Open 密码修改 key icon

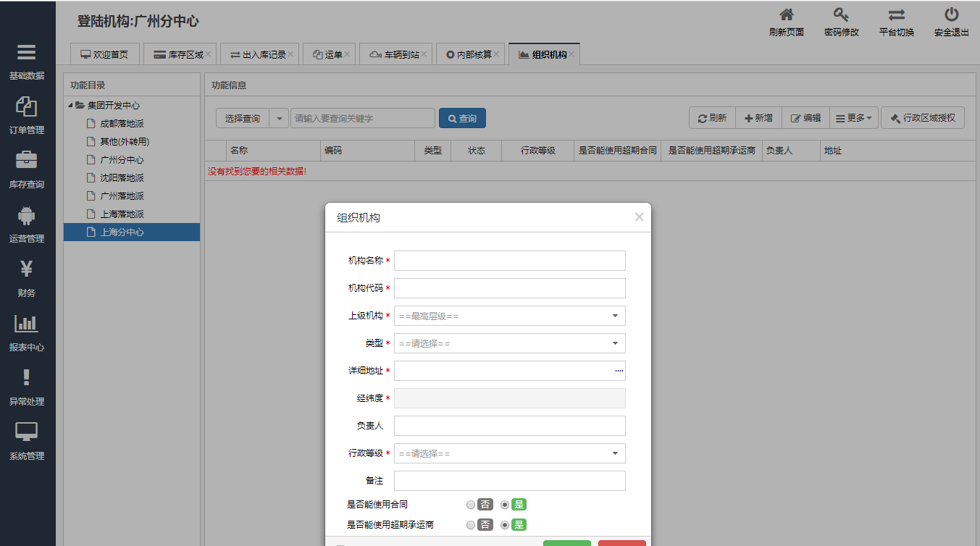841,15
